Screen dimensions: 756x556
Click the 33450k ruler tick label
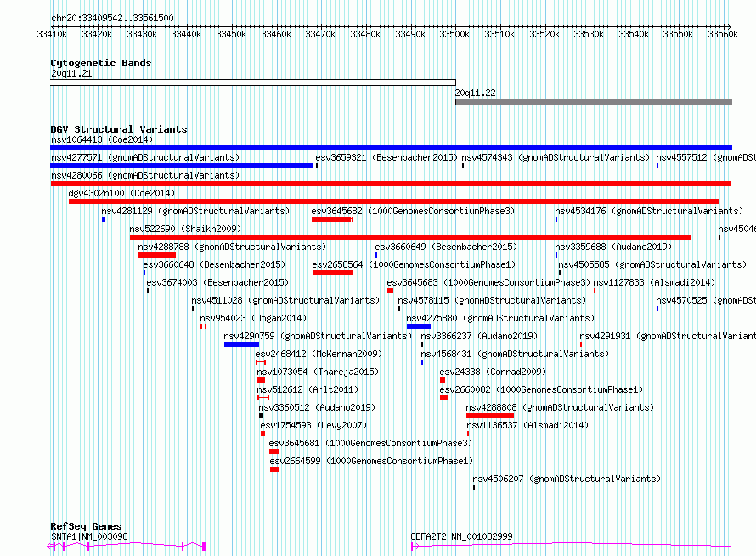231,34
